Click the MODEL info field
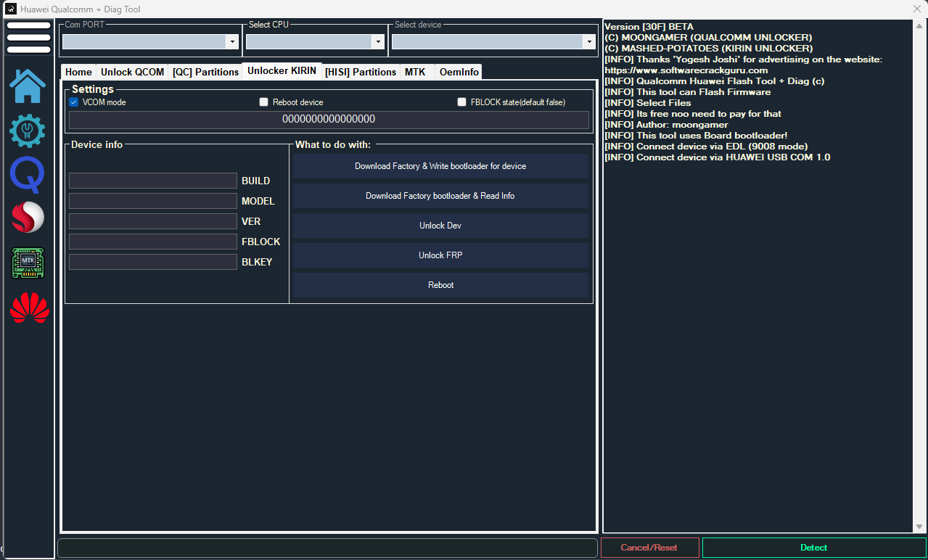Screen dimensions: 928x560 tap(153, 201)
